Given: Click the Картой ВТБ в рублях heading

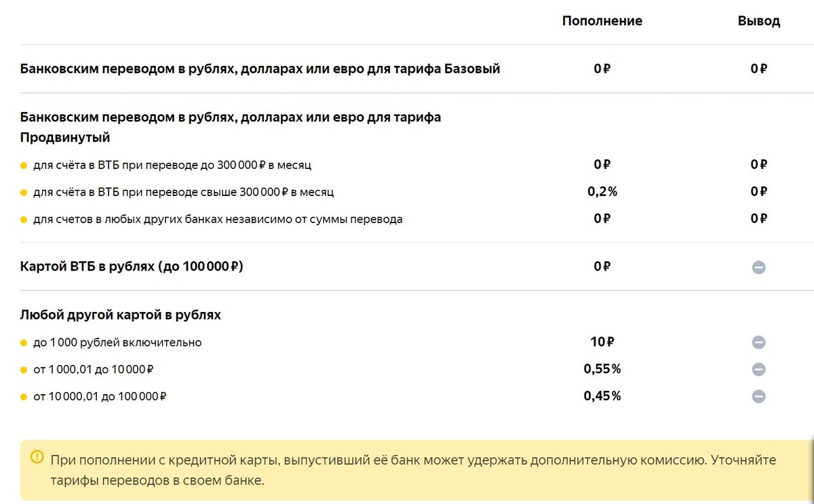Looking at the screenshot, I should coord(132,267).
